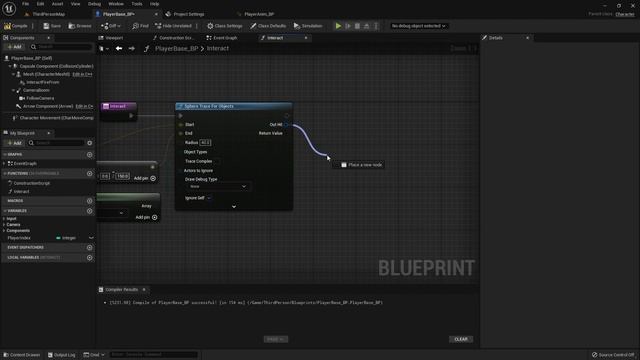Open Class Defaults
Screen dimensions: 640x360
click(268, 26)
